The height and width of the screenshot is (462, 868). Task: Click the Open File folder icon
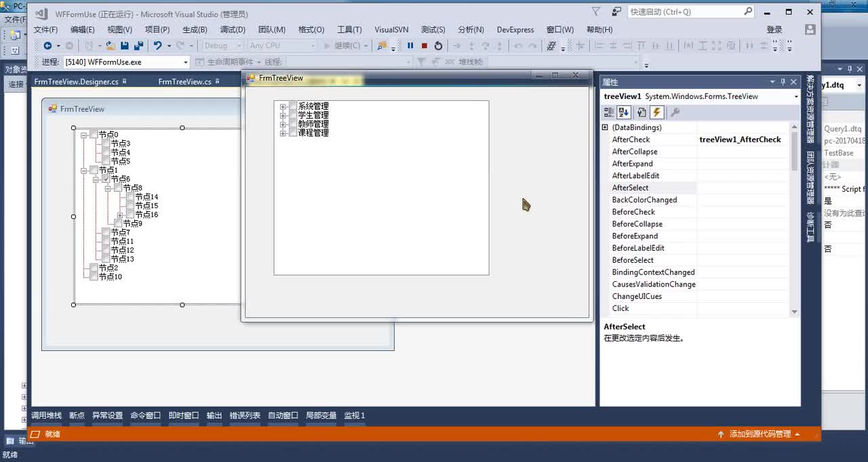tap(110, 45)
